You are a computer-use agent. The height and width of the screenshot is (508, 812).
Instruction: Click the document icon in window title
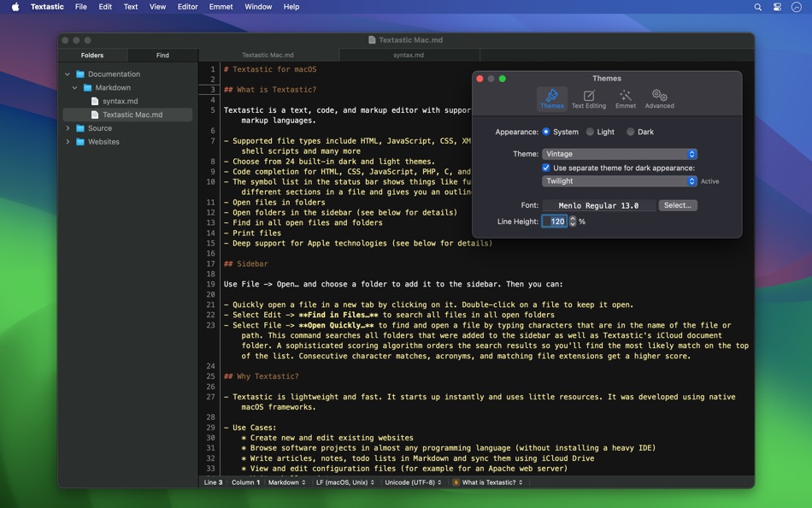pos(372,40)
